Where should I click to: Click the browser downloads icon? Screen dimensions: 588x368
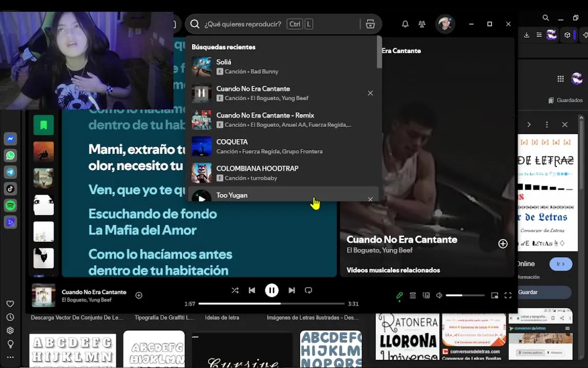pyautogui.click(x=527, y=35)
